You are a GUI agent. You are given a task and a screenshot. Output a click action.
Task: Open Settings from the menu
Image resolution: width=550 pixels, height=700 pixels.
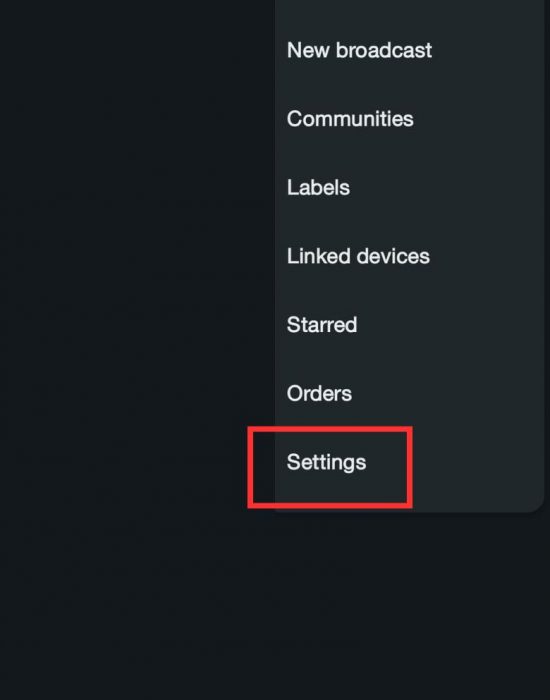point(409,462)
